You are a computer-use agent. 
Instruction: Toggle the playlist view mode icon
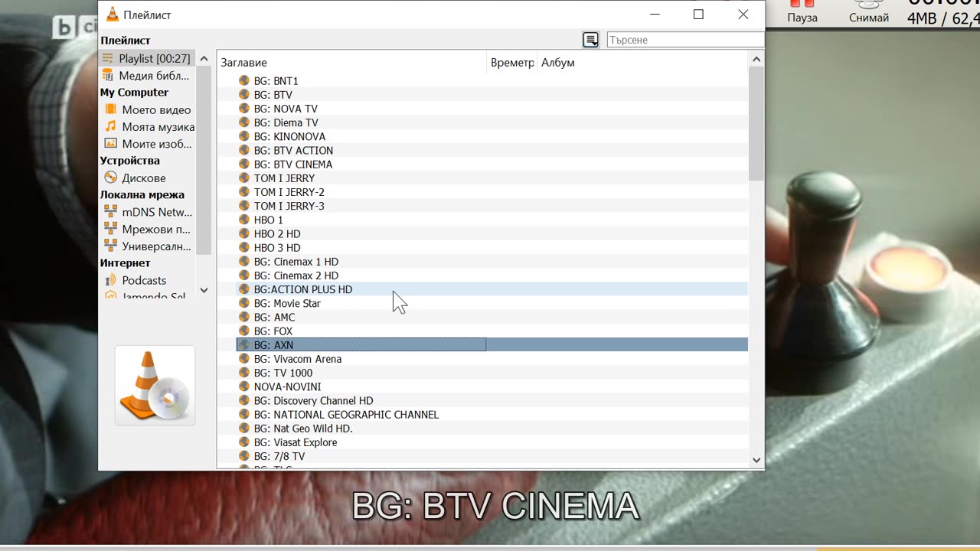(590, 40)
